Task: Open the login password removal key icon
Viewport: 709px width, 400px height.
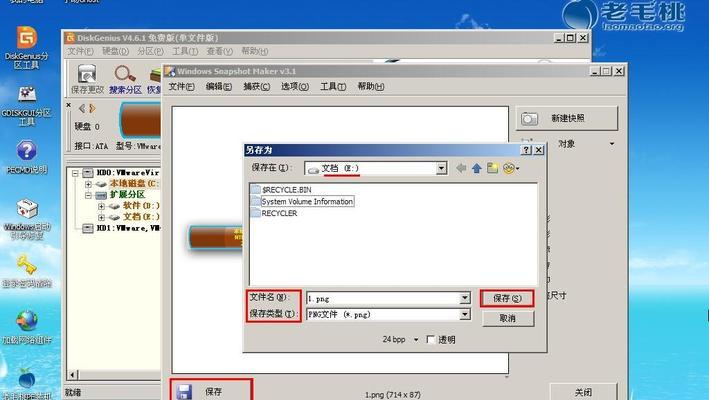Action: [x=27, y=271]
